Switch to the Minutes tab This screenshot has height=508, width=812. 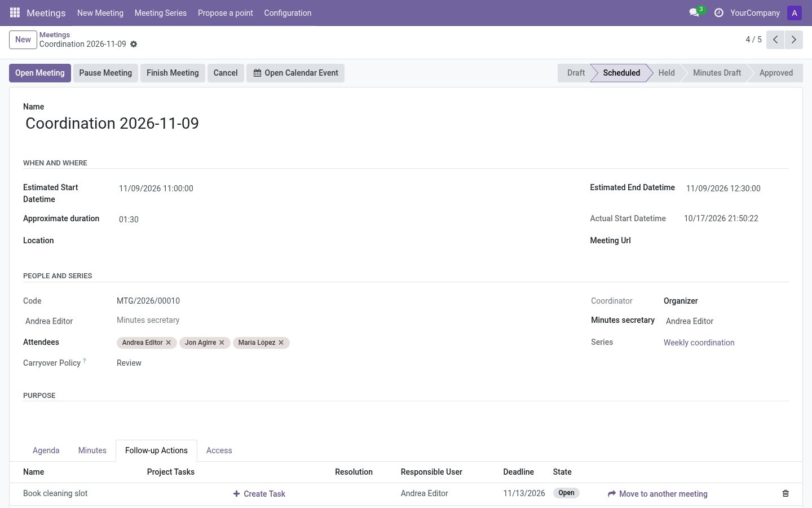click(x=92, y=450)
